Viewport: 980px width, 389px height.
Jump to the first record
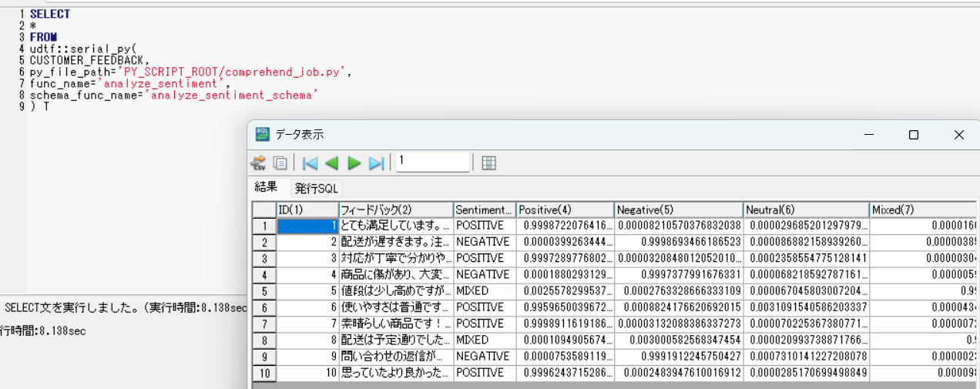[310, 163]
